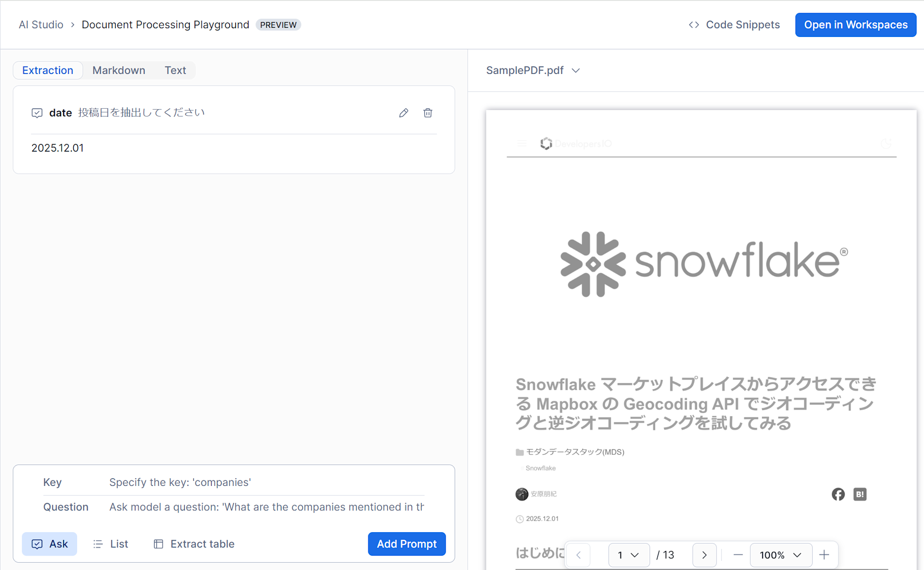Click the Facebook share icon

(x=838, y=494)
